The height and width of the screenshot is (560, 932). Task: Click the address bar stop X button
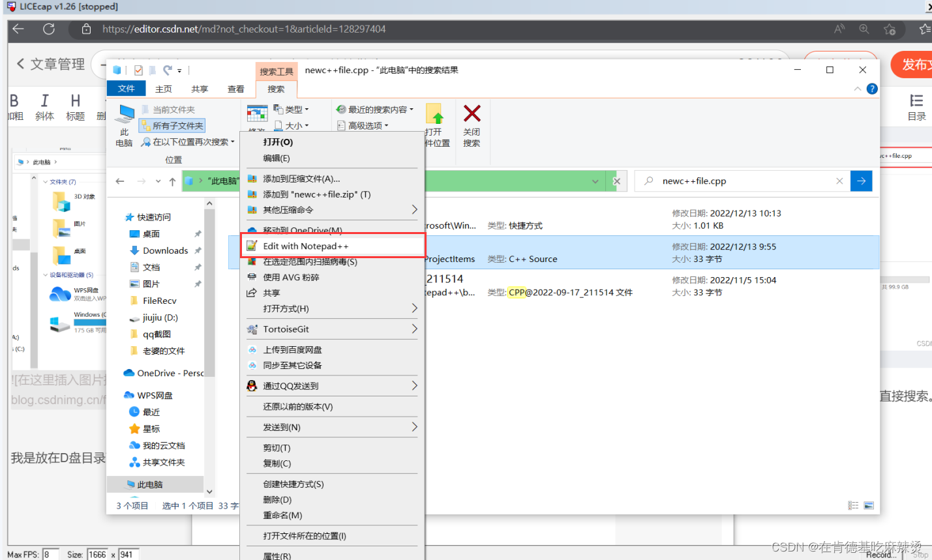(x=616, y=181)
